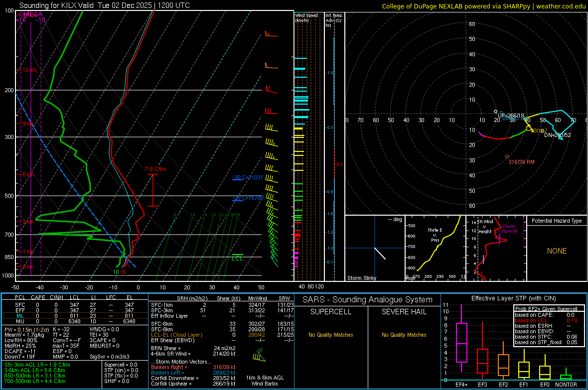Click the 'Effective Layer STP (with CIN)' title

coord(513,298)
